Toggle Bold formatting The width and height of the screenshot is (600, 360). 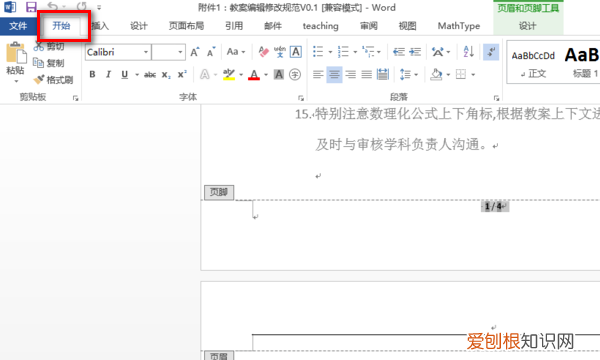click(92, 74)
